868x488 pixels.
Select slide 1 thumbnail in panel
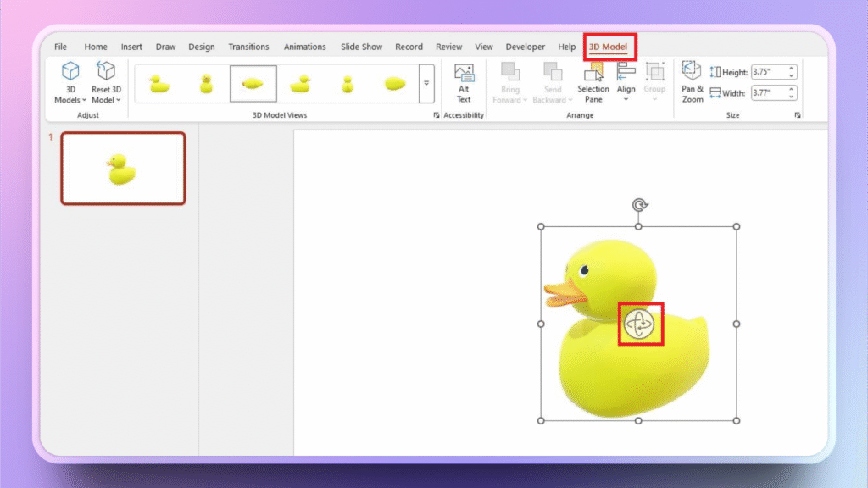click(x=123, y=169)
